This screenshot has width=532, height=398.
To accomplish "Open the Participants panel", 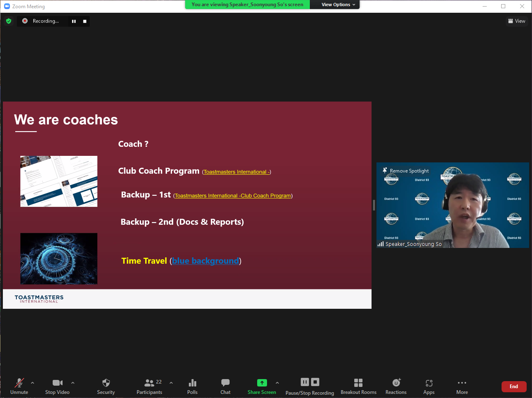I will point(149,386).
